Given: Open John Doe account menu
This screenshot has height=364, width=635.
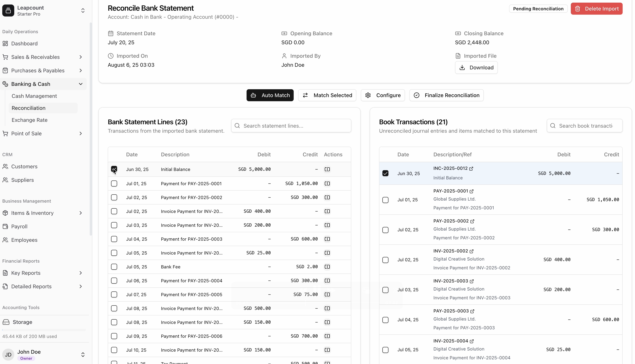Looking at the screenshot, I should click(83, 354).
